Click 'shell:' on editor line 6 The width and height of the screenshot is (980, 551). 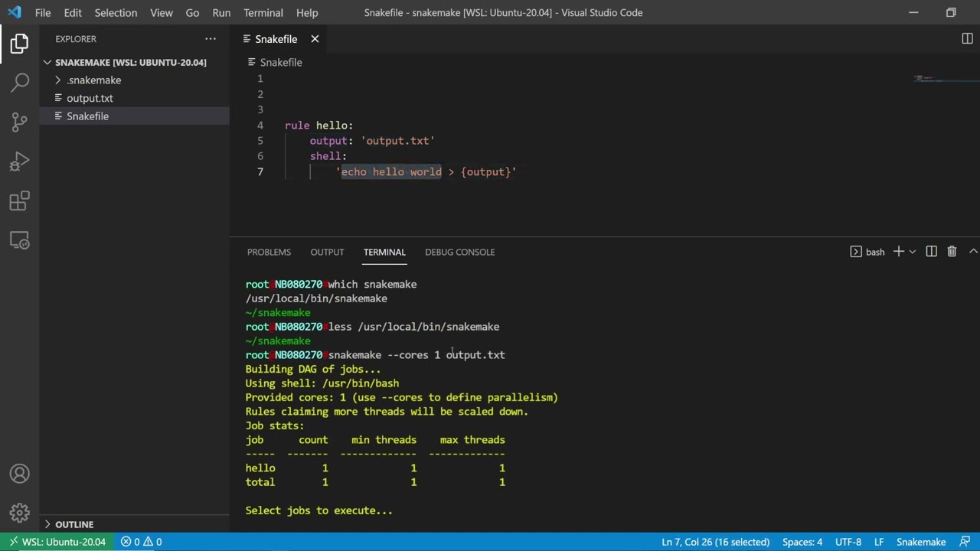(x=328, y=156)
